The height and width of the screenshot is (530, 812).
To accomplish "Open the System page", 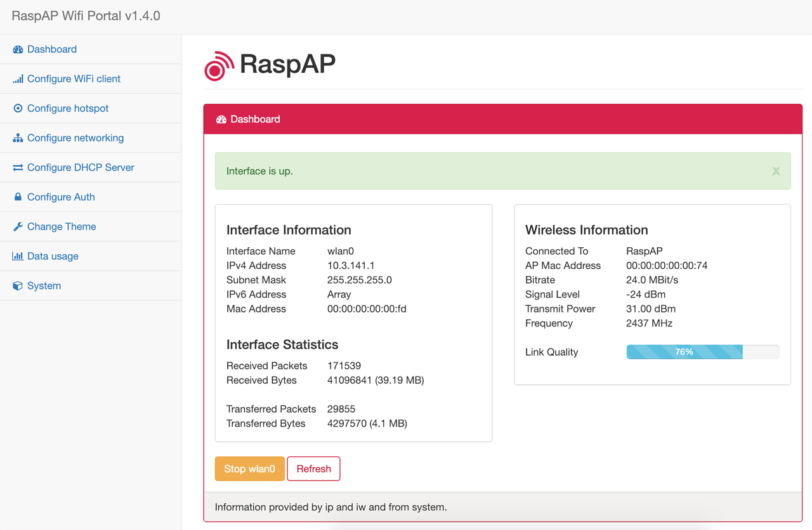I will 91,286.
